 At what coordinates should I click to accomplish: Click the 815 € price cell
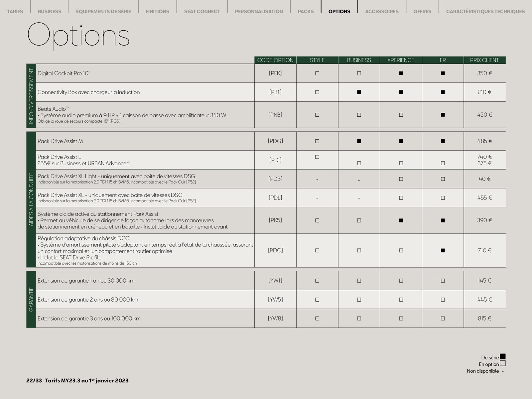[x=485, y=319]
